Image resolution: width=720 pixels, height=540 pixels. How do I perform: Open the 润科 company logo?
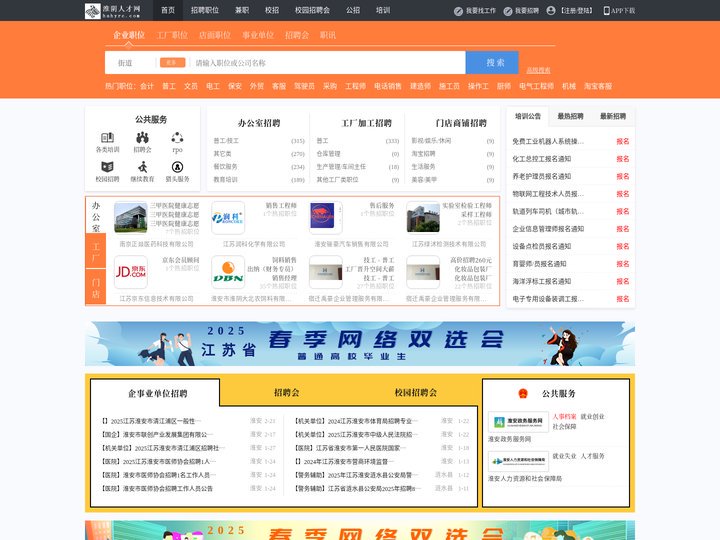(x=228, y=218)
